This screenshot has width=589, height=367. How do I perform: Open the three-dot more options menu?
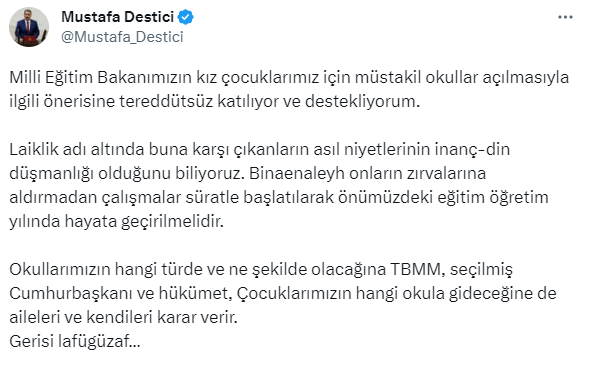[565, 17]
